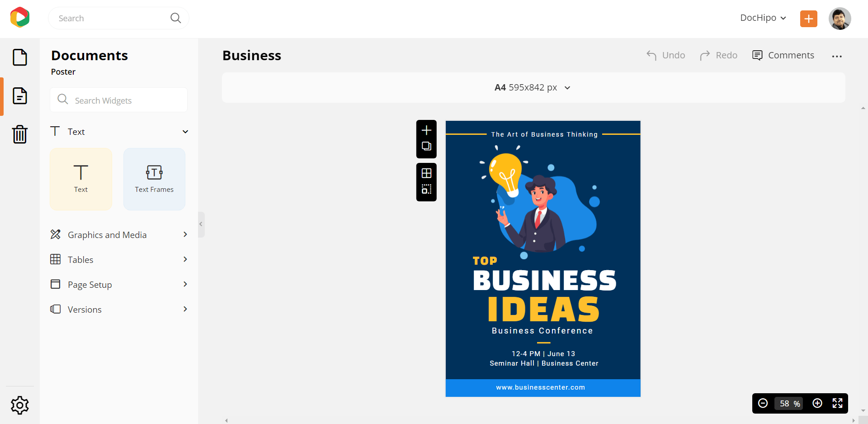
Task: Open the grid view icon beside the poster
Action: [426, 173]
